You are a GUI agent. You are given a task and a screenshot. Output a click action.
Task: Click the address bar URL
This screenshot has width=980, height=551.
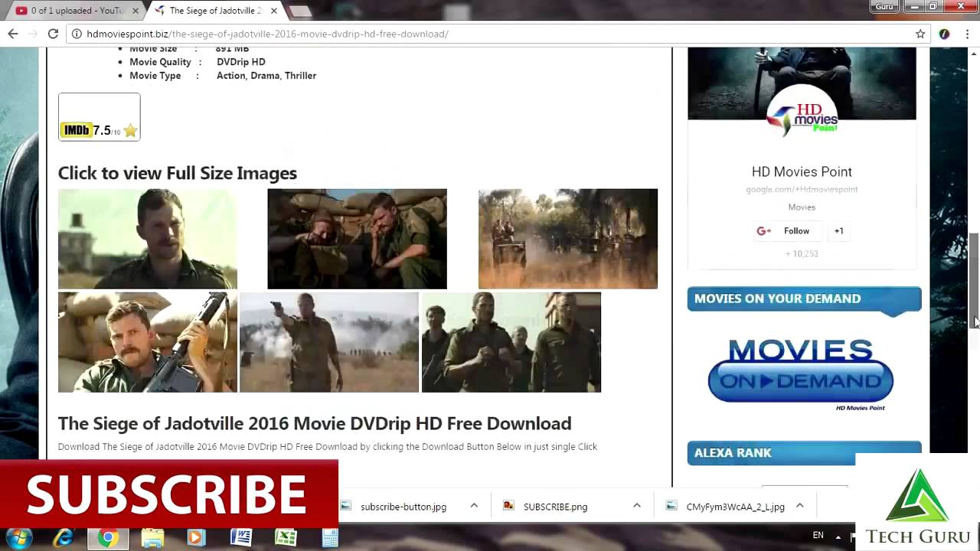click(267, 34)
